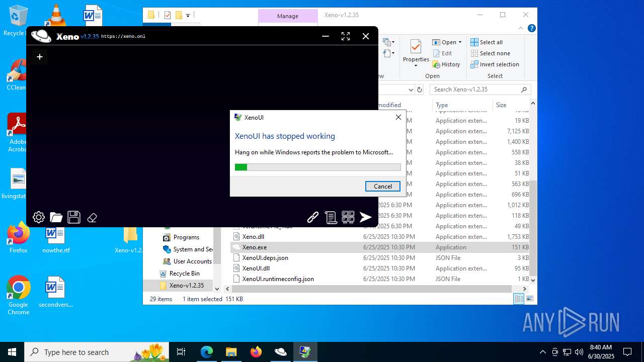Open Programs in the navigation pane

coord(186,237)
